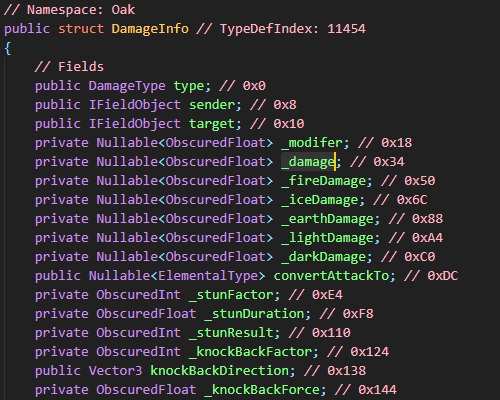The height and width of the screenshot is (400, 500).
Task: Click the convertAttackTo field name
Action: pos(331,276)
